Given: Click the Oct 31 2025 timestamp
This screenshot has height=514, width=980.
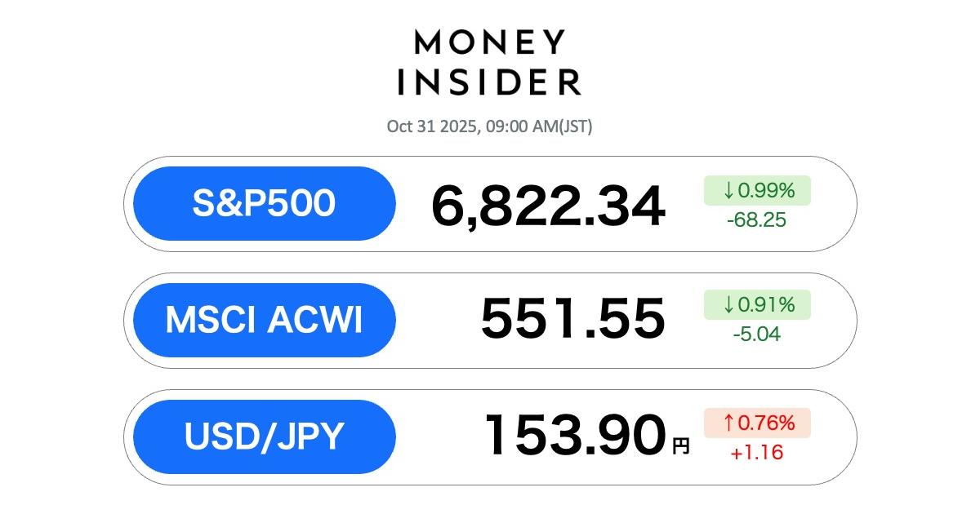Looking at the screenshot, I should click(x=489, y=126).
